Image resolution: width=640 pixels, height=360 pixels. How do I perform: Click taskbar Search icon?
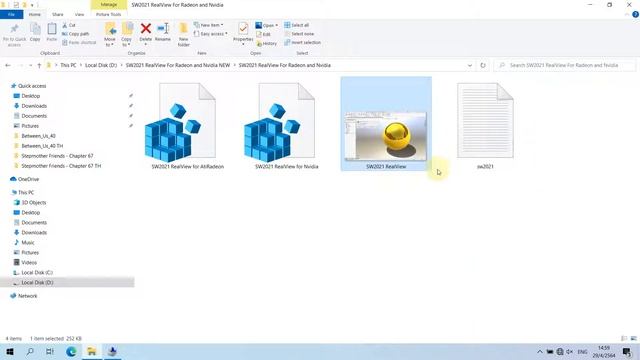(30, 351)
